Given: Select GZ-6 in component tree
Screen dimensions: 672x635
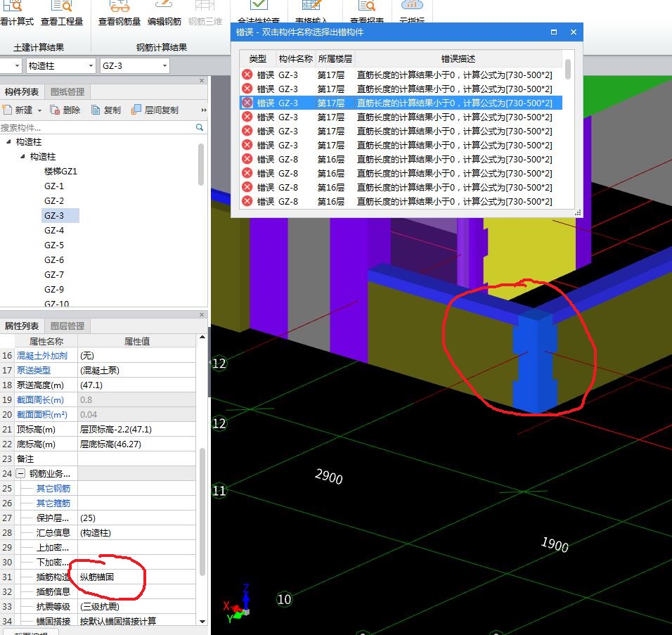Looking at the screenshot, I should [54, 259].
